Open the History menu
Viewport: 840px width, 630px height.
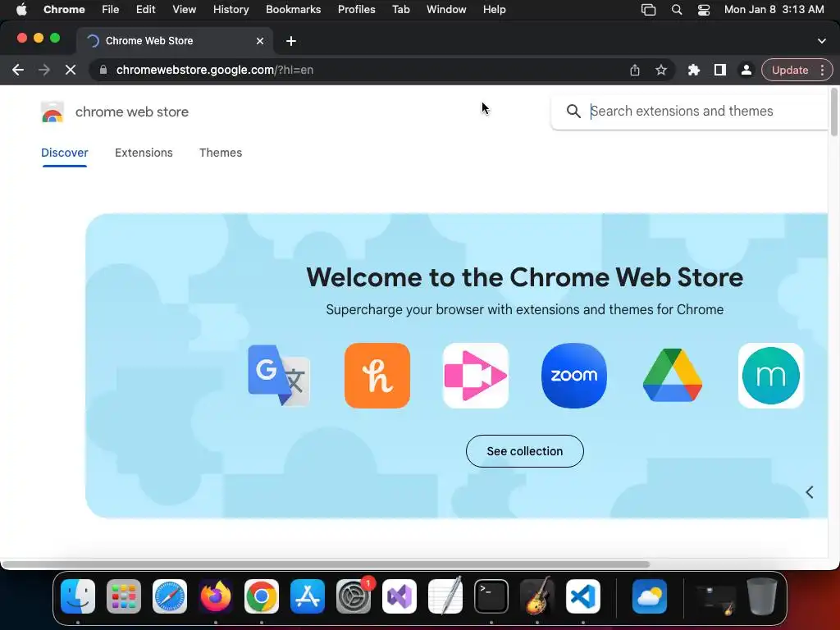(231, 10)
